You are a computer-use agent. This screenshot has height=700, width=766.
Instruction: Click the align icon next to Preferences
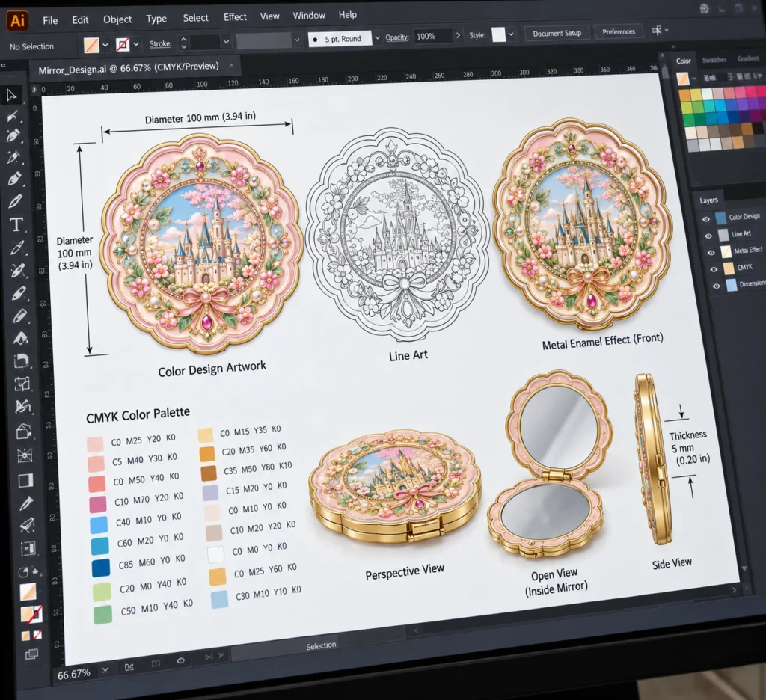pos(657,30)
